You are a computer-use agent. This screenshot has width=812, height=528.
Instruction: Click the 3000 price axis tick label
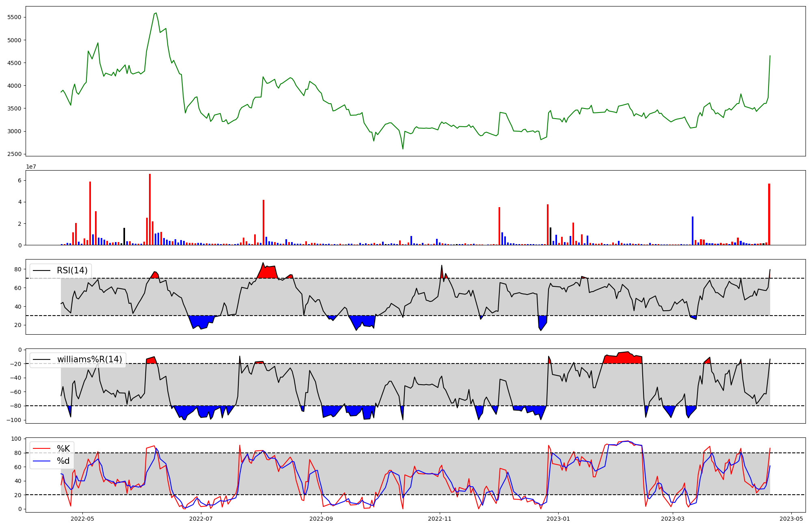coord(14,131)
